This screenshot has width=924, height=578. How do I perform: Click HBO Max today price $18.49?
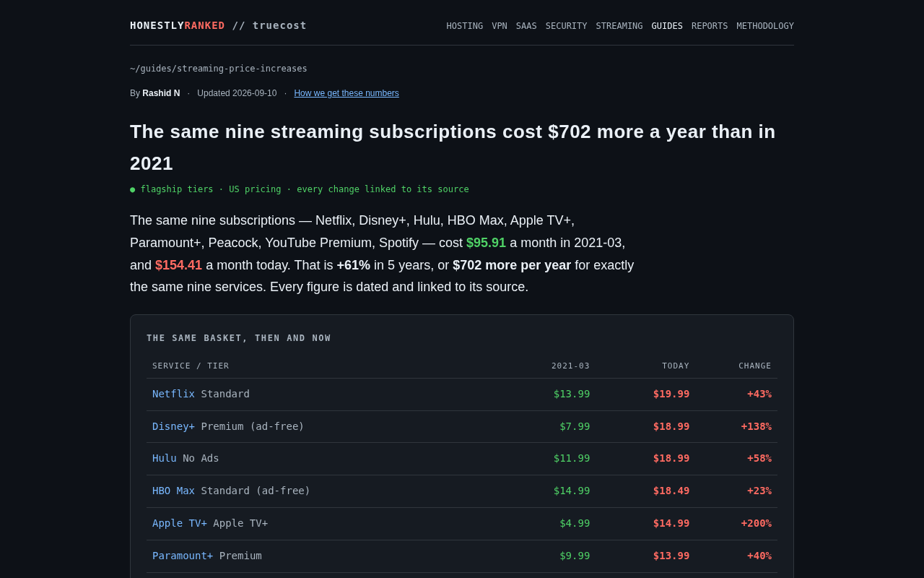(x=671, y=491)
